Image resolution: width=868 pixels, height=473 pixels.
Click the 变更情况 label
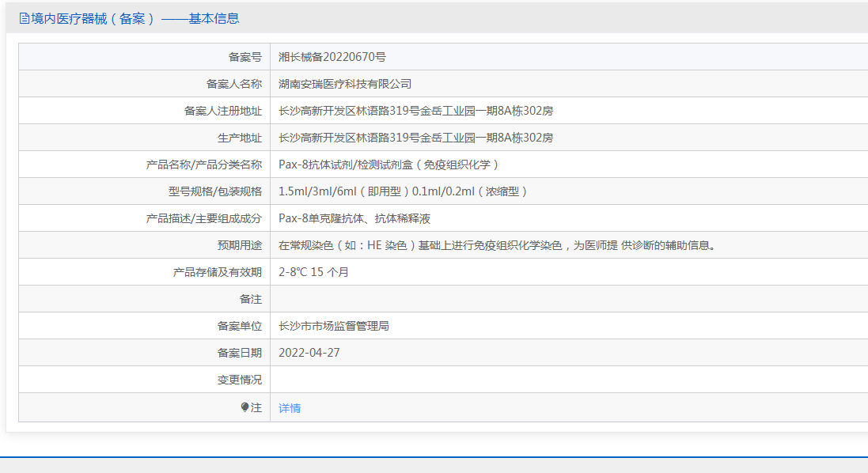(239, 380)
